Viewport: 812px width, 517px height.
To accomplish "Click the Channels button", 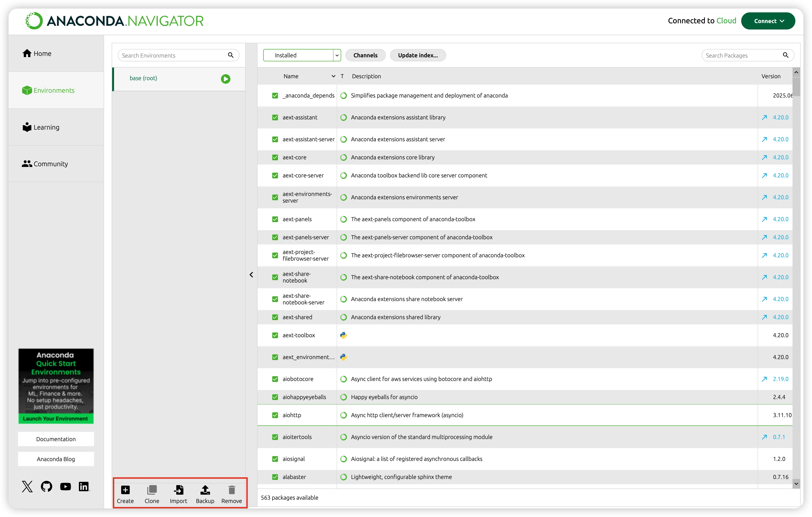I will (365, 55).
